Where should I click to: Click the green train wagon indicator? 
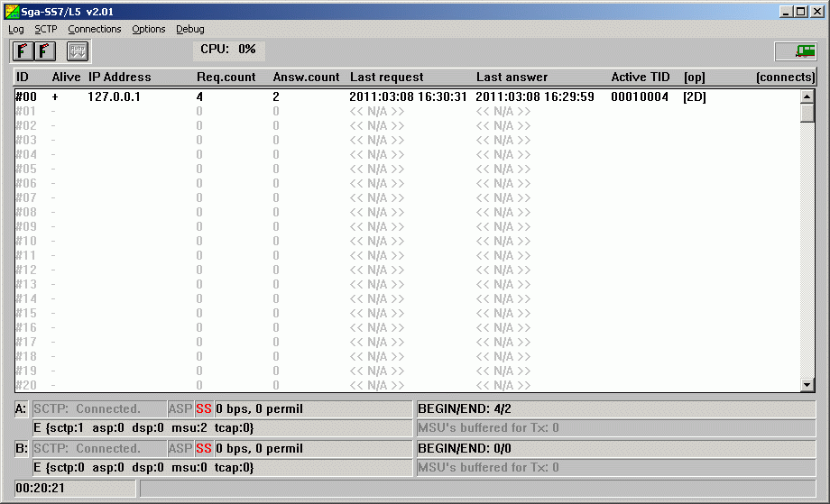pyautogui.click(x=795, y=51)
